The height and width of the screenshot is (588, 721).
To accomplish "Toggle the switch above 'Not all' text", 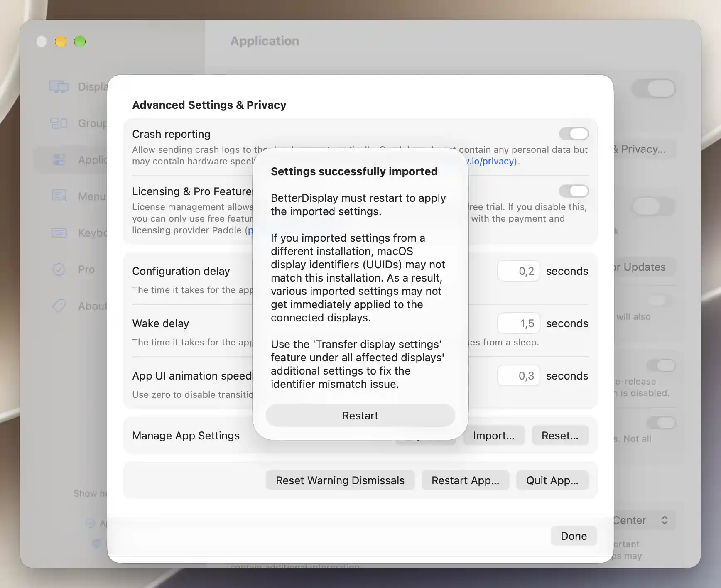I will click(661, 423).
